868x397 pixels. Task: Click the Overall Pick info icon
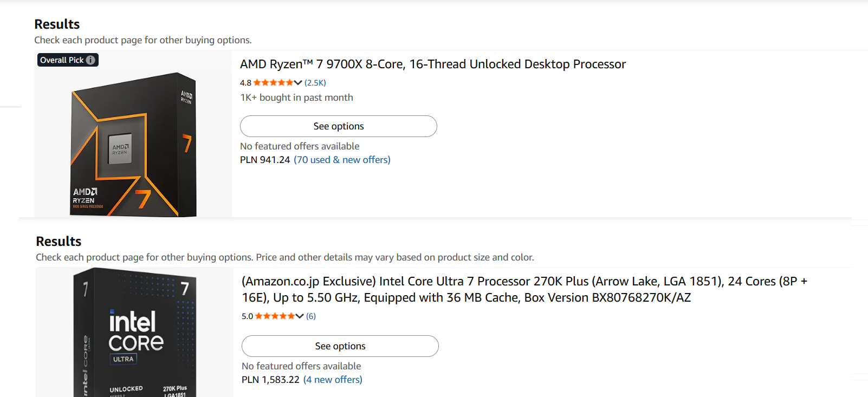pos(90,60)
